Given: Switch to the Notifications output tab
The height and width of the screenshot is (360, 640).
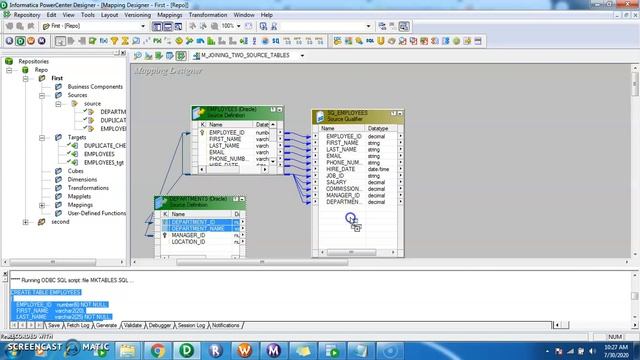Looking at the screenshot, I should (x=226, y=325).
